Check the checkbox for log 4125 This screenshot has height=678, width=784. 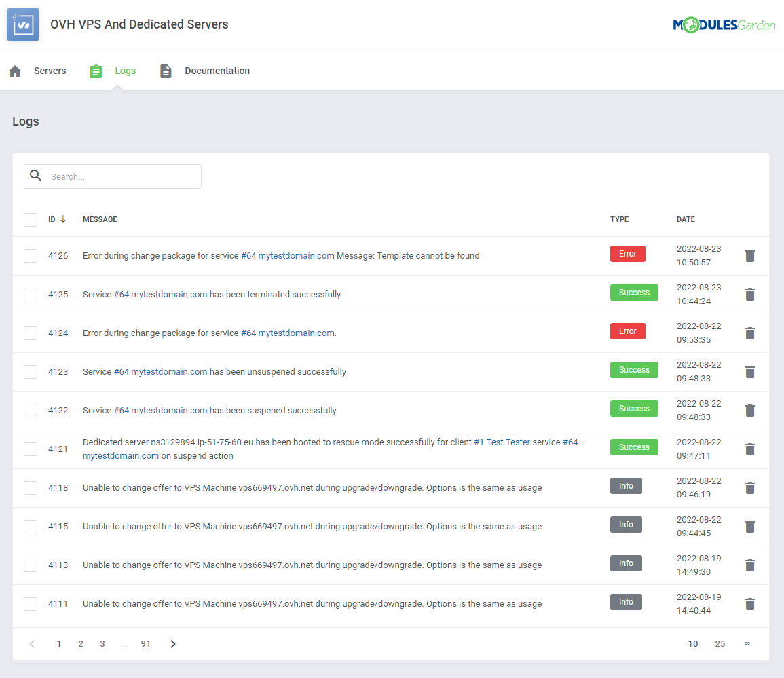click(x=30, y=295)
